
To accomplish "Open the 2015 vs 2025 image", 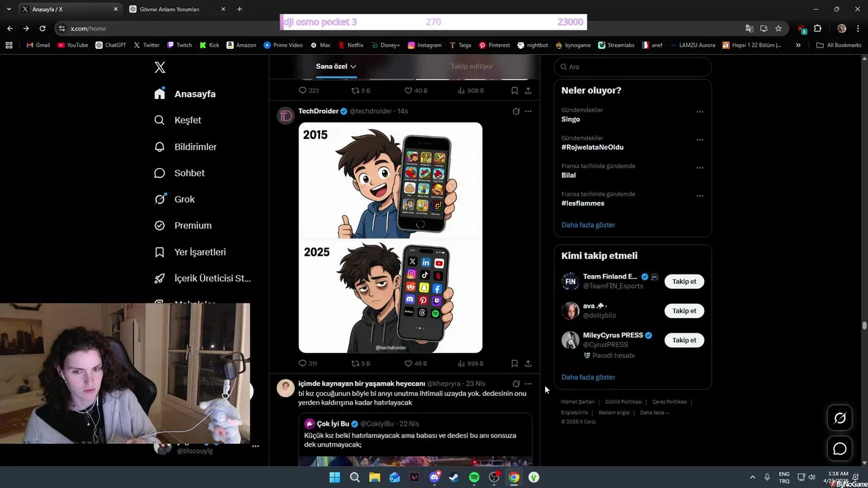I will tap(391, 238).
